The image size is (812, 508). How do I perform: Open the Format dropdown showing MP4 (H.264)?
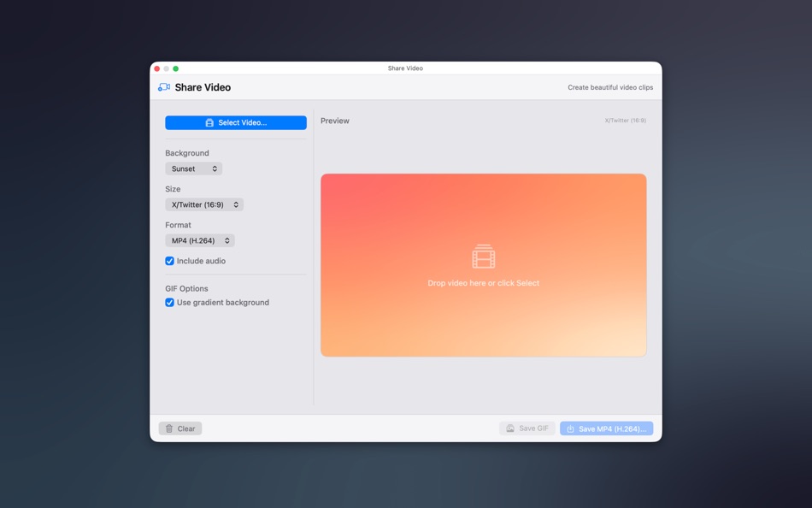coord(199,240)
